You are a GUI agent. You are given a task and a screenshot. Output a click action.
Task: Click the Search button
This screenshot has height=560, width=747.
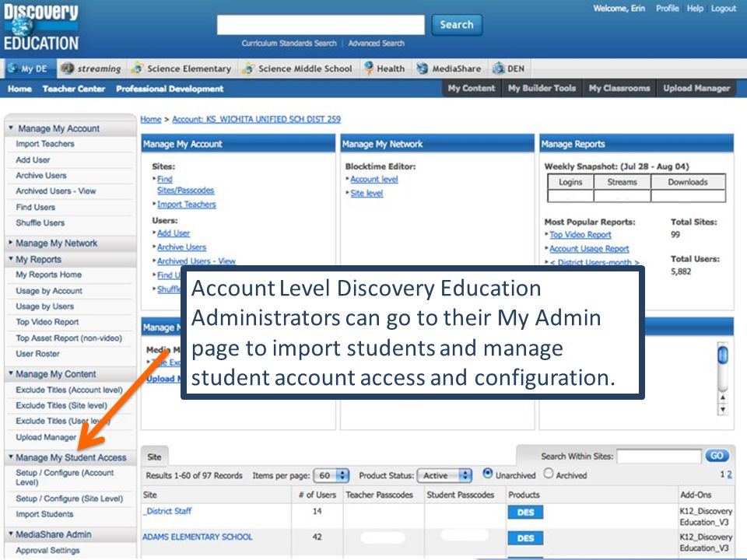pyautogui.click(x=457, y=25)
